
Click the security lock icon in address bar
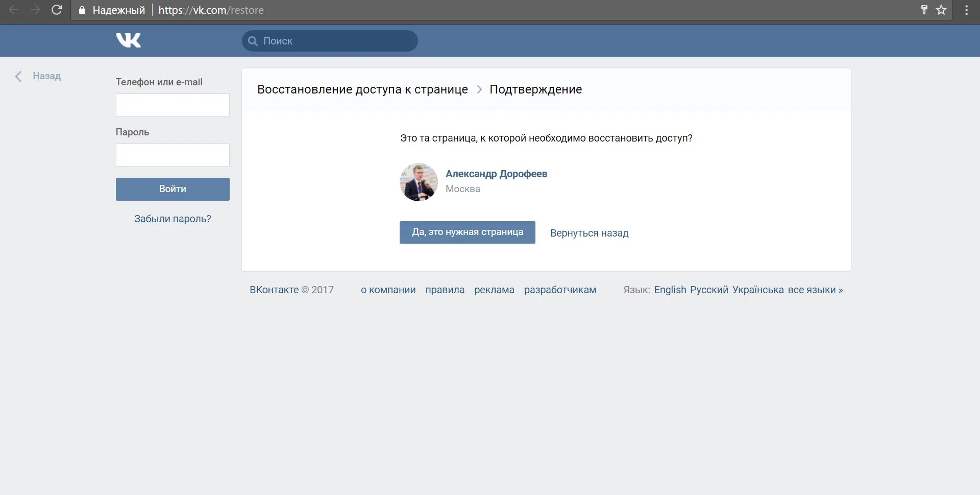coord(82,10)
